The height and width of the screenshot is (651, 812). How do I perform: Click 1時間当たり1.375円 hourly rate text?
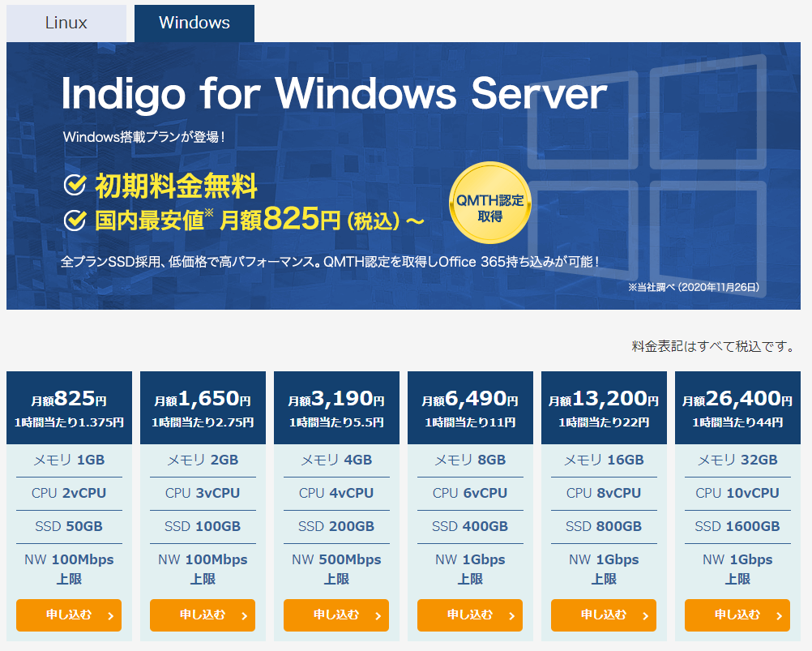pos(69,422)
